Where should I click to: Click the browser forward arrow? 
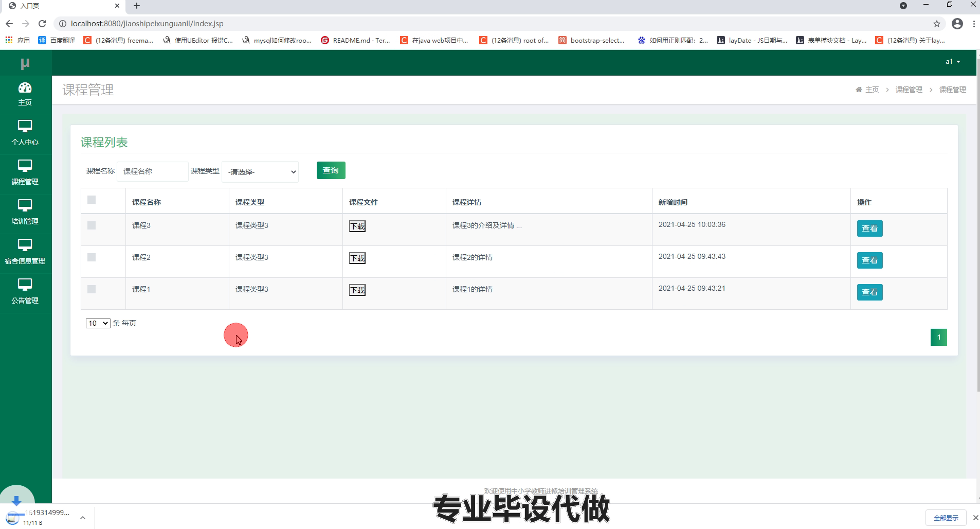26,24
